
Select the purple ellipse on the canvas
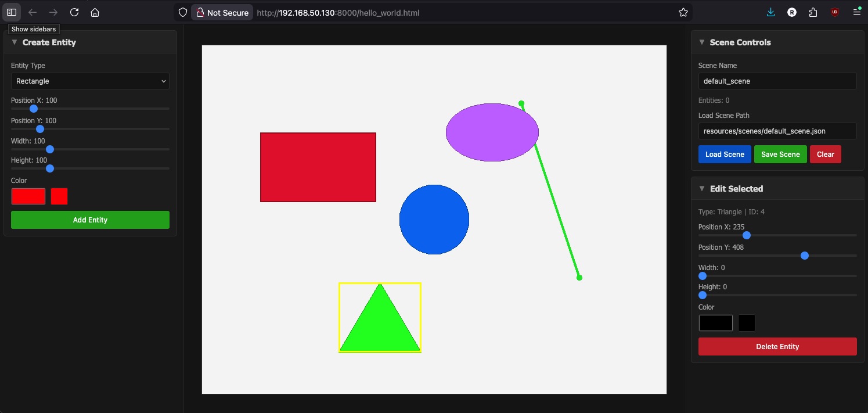coord(492,132)
